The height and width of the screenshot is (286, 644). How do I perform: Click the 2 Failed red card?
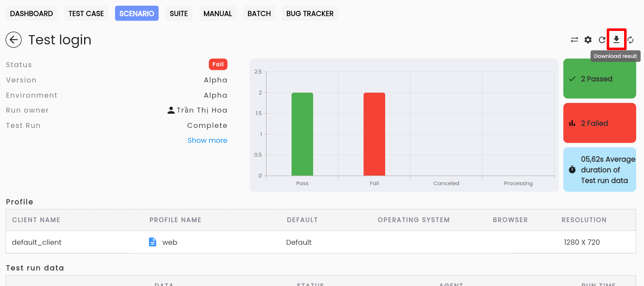click(600, 123)
